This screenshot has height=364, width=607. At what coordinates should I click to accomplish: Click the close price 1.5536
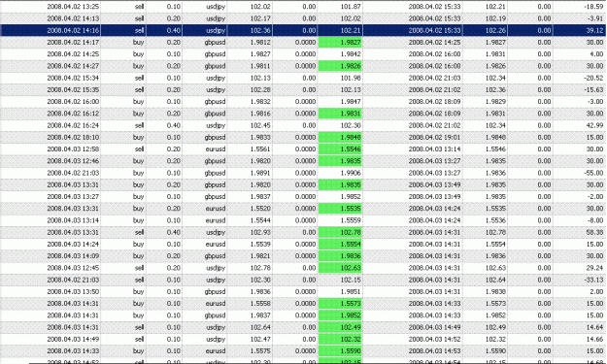495,220
